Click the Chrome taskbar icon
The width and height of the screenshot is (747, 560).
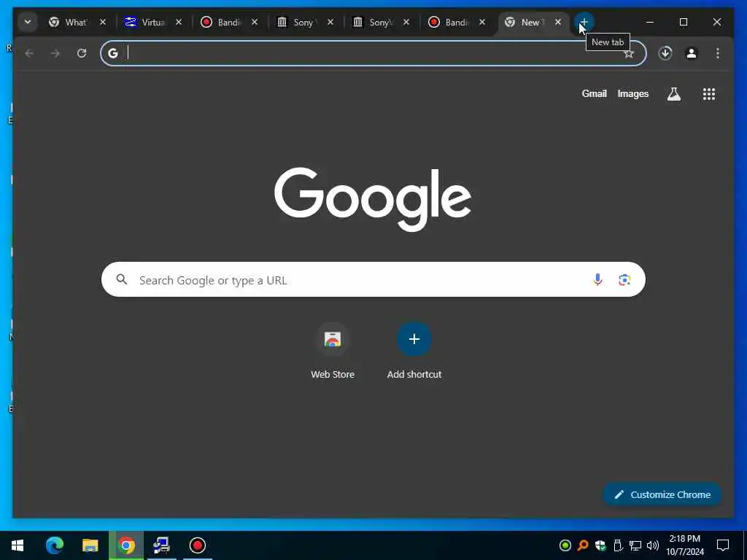[x=126, y=545]
